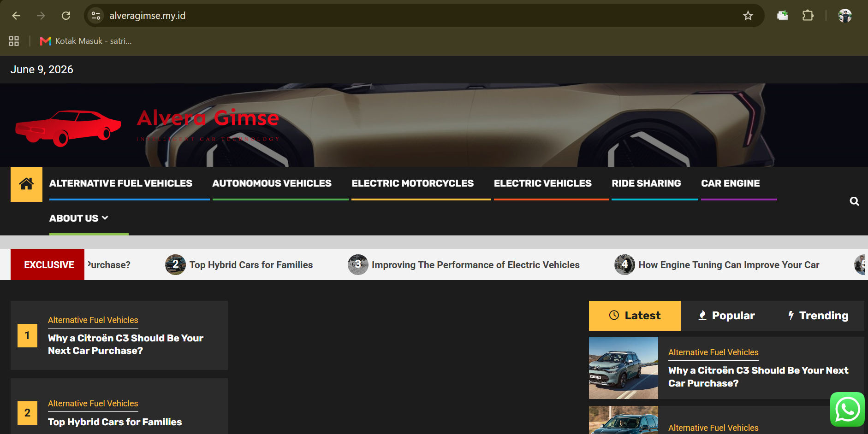Viewport: 868px width, 434px height.
Task: Click ticker thumbnail number 3
Action: click(x=358, y=265)
